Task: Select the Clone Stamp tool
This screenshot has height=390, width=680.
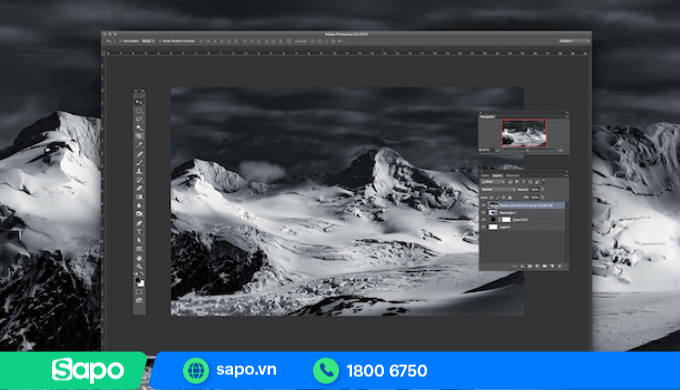Action: [139, 170]
